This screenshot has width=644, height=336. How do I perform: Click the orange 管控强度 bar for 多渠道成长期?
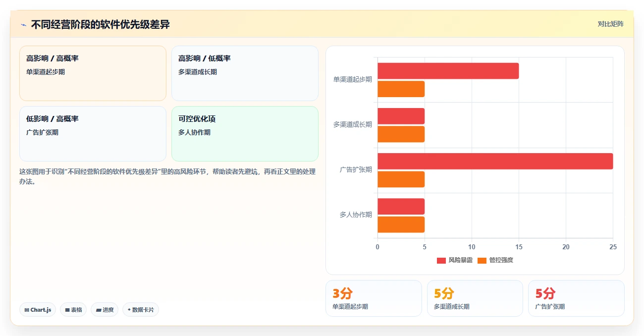point(401,134)
